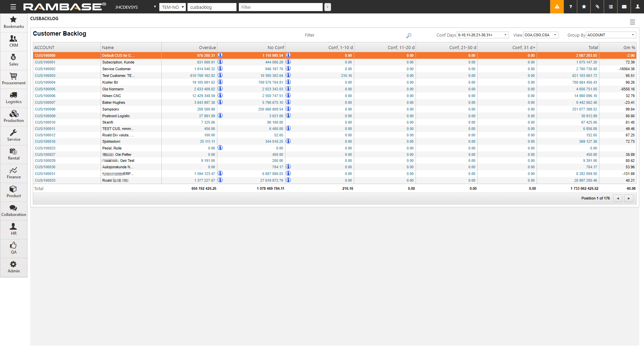The image size is (644, 355).
Task: Click the info icon next to Kroller Bil overdue
Action: (220, 82)
